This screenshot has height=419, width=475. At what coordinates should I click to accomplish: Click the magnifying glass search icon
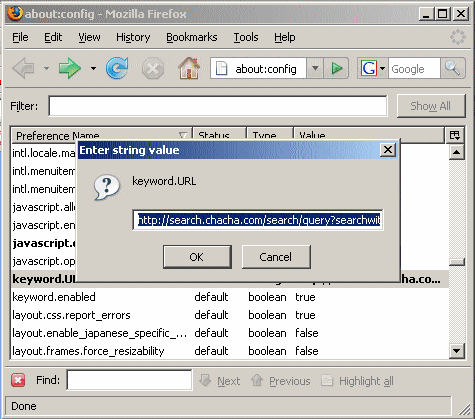[452, 68]
